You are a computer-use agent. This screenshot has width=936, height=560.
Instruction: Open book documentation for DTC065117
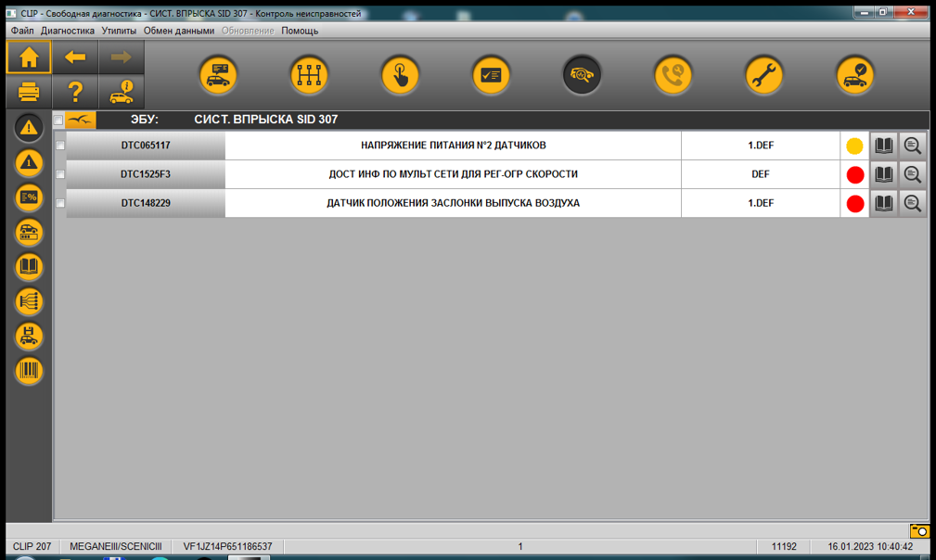[883, 146]
